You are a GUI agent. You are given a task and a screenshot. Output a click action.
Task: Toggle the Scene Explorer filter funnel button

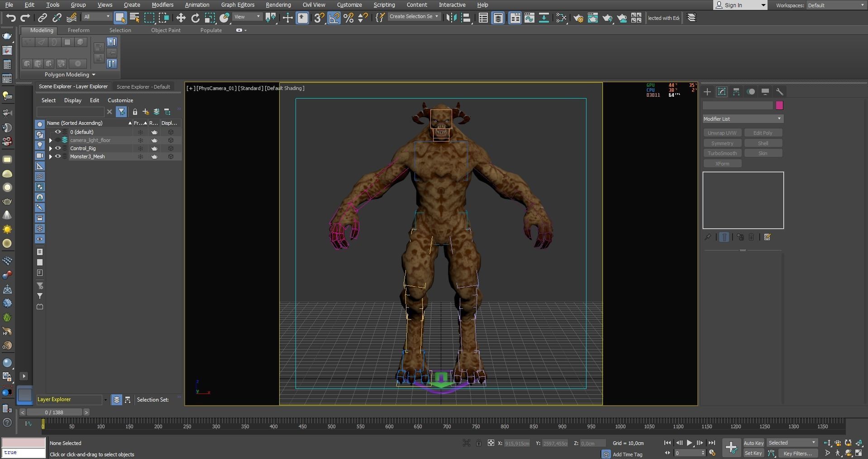[x=121, y=112]
